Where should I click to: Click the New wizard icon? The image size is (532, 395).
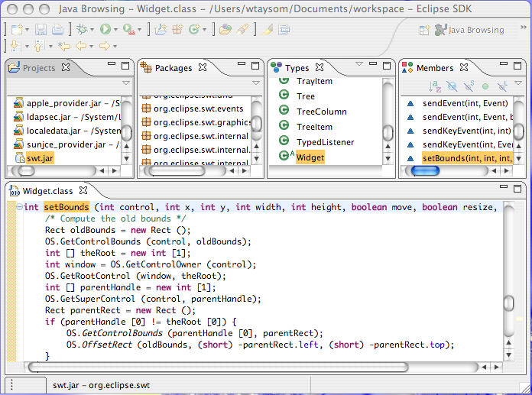17,30
